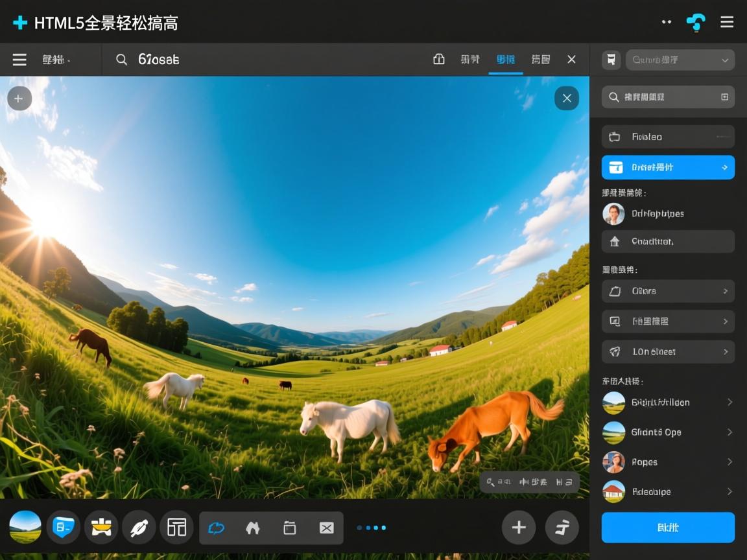Open the combo box next to the cart icon
Image resolution: width=747 pixels, height=560 pixels.
point(680,60)
